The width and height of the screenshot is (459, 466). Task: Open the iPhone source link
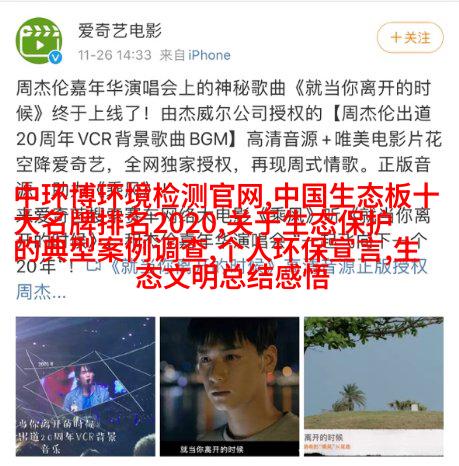[209, 55]
